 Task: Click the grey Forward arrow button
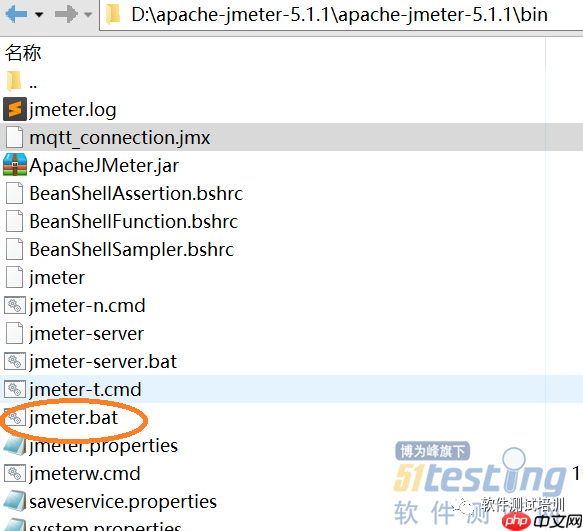(x=66, y=15)
